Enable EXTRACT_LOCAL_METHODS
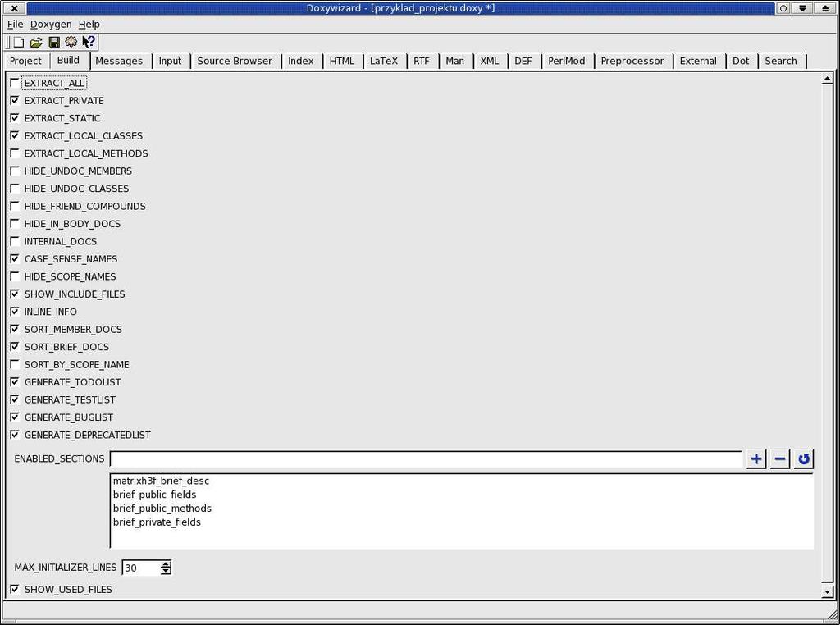The image size is (840, 625). (15, 153)
